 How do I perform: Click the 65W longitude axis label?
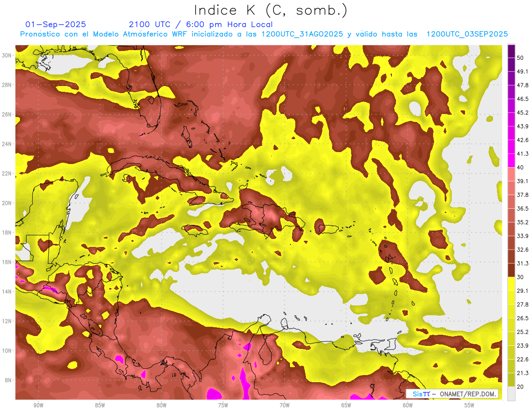click(346, 405)
